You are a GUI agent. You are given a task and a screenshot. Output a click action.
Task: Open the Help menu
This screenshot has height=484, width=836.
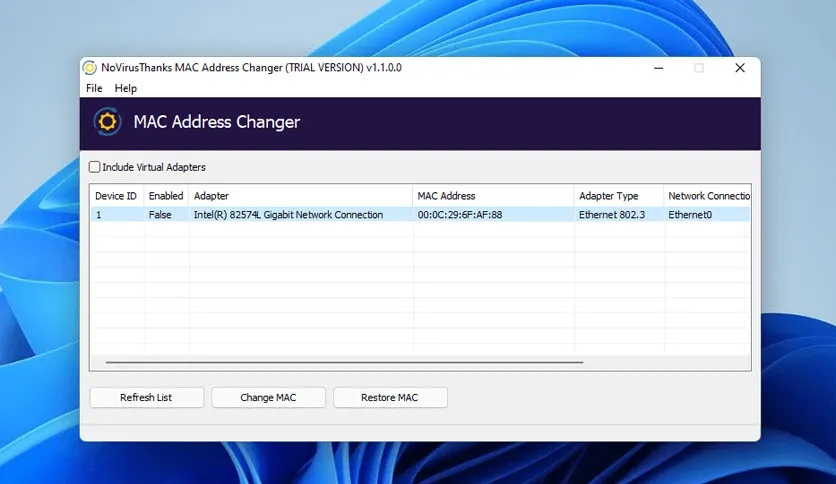tap(126, 88)
